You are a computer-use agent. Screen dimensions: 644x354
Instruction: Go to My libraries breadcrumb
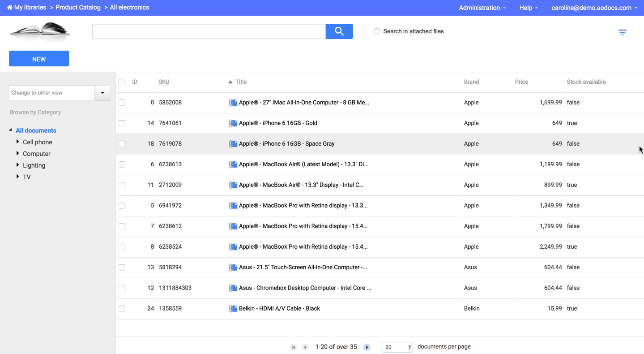point(30,8)
